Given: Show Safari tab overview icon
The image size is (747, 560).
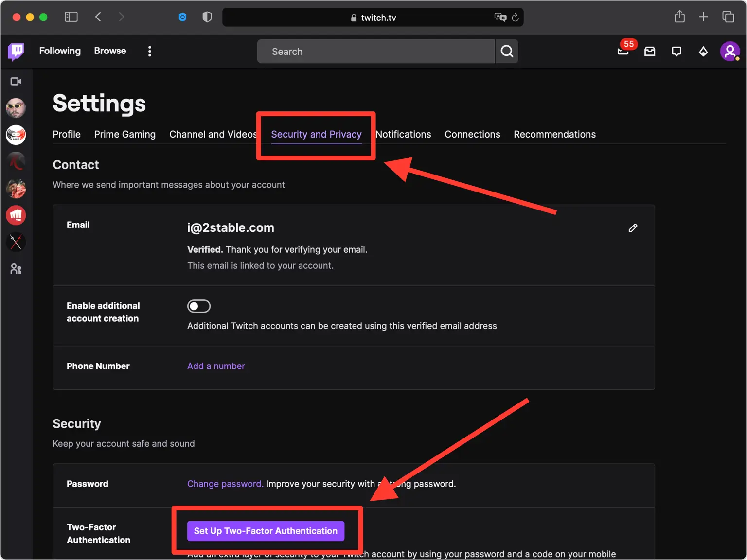Looking at the screenshot, I should [x=728, y=17].
